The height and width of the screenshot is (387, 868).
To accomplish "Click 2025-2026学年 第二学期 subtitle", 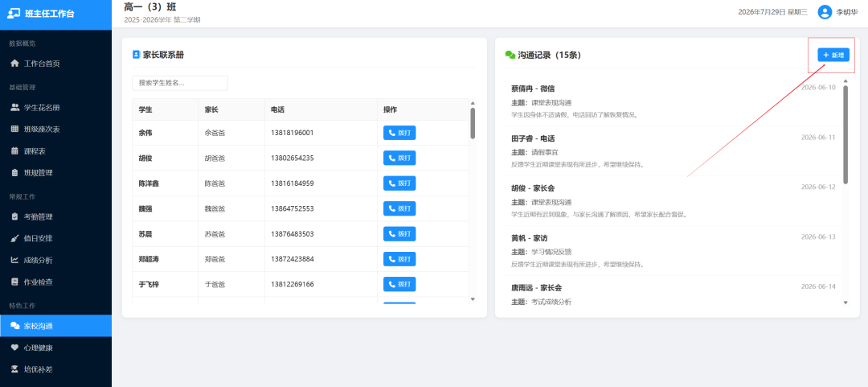I will point(162,20).
